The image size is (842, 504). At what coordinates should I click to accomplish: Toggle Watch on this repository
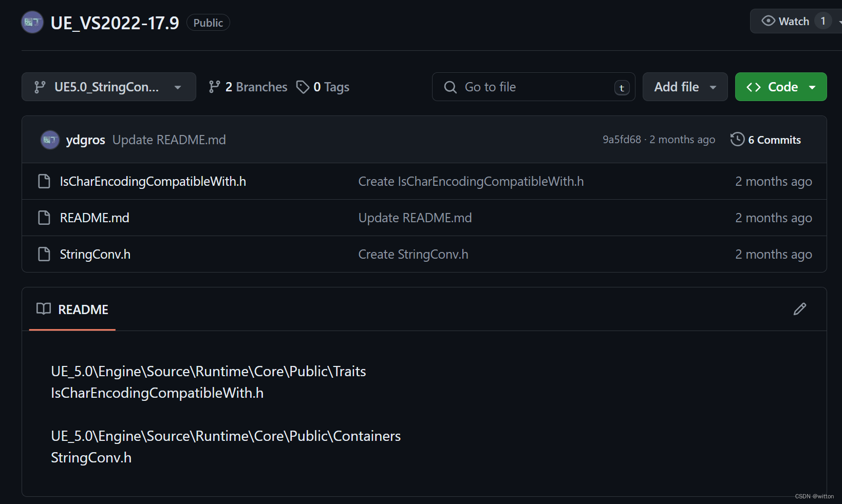[786, 22]
